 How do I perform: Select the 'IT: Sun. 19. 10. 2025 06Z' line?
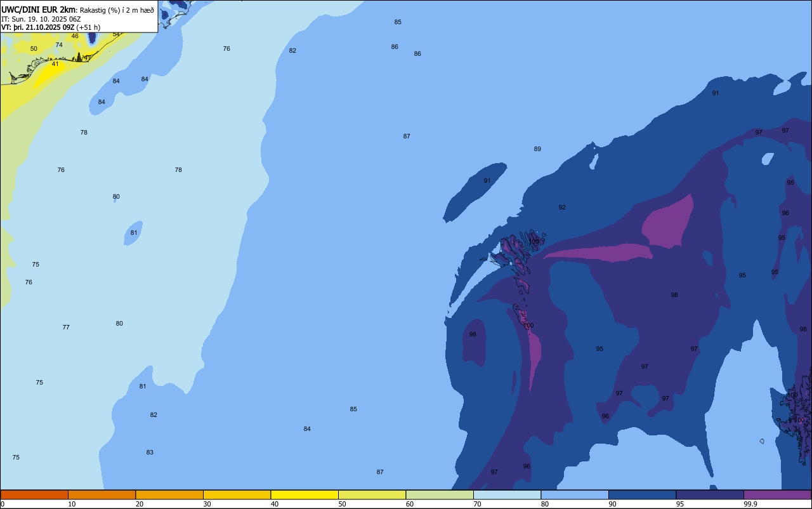coord(41,19)
